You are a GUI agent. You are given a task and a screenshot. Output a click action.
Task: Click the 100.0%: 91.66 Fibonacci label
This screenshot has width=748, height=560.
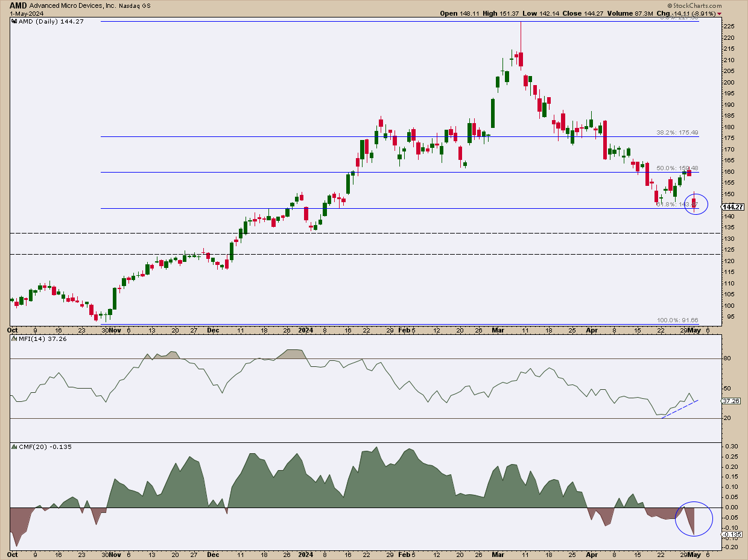[x=677, y=320]
